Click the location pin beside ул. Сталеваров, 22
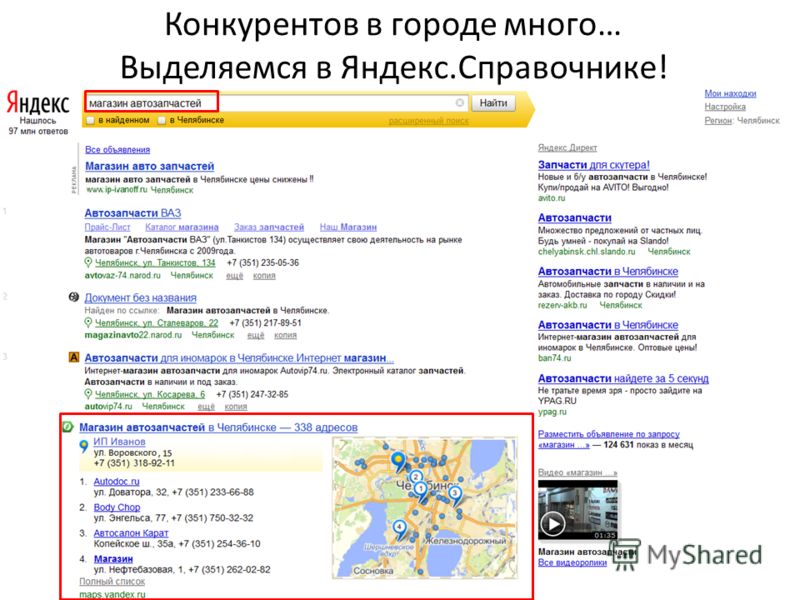800x600 pixels. (x=88, y=323)
